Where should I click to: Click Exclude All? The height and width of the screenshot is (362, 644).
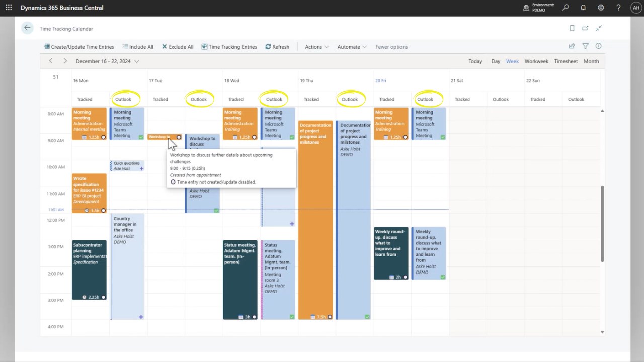(178, 47)
